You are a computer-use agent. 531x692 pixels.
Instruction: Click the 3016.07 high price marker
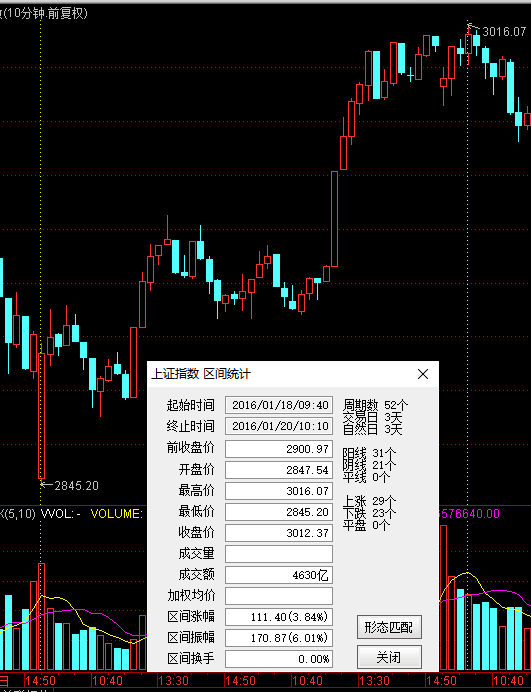(504, 32)
